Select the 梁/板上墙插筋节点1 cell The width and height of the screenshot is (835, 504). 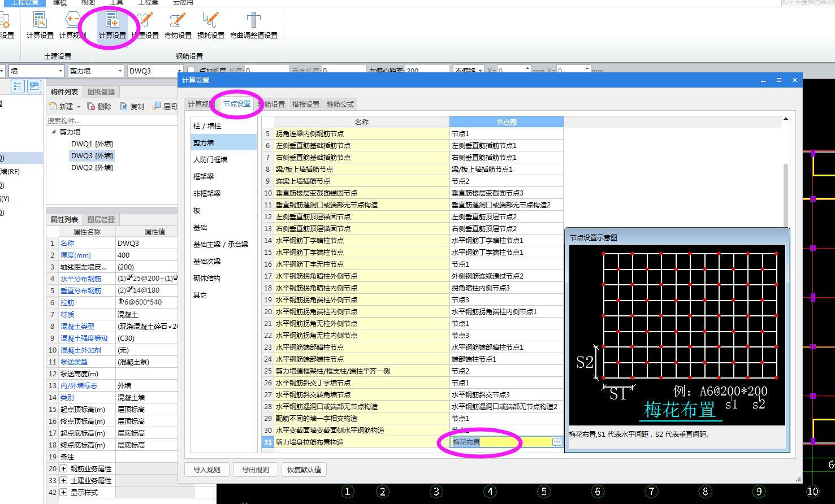coord(507,170)
